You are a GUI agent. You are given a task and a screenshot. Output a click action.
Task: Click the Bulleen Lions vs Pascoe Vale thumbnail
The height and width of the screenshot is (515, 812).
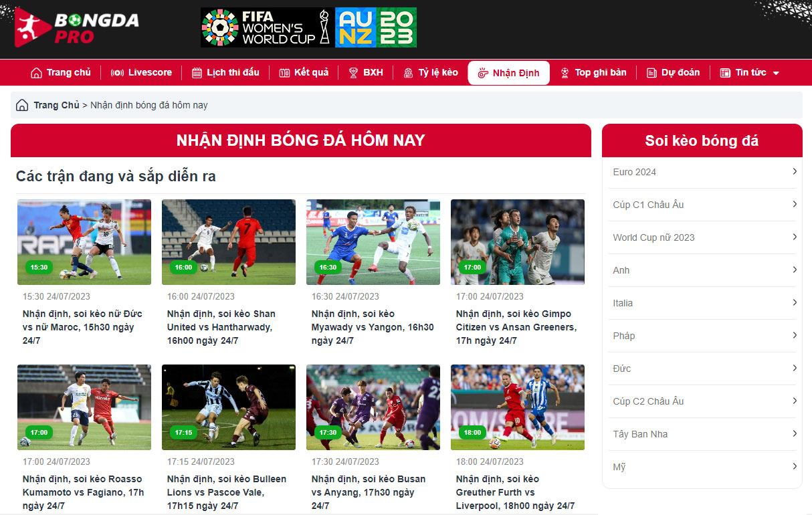point(229,407)
